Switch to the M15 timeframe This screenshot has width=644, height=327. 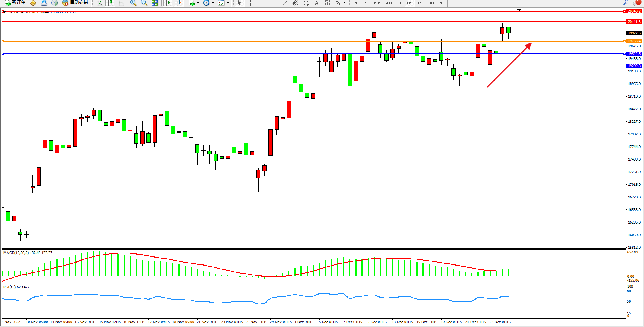(377, 3)
